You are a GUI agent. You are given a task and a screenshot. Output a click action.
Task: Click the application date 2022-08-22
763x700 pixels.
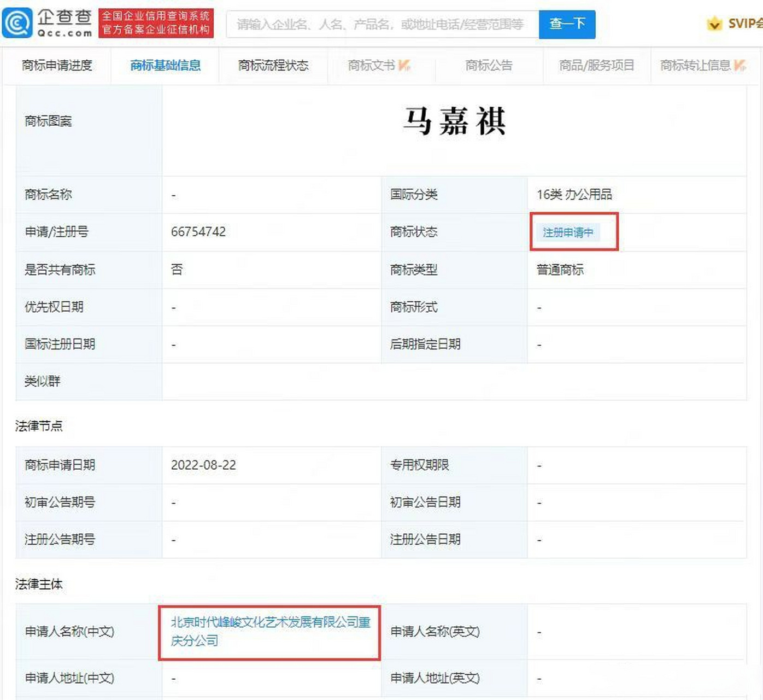203,465
